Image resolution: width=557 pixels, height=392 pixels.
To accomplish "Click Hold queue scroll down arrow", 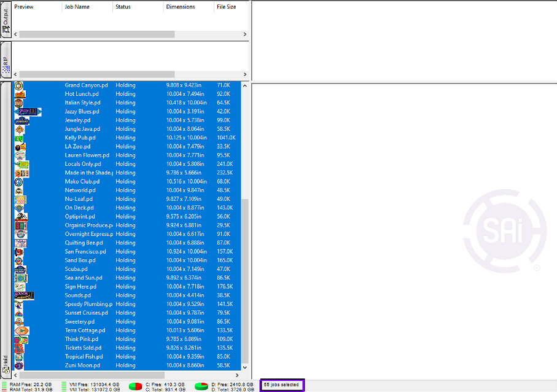I will click(x=245, y=367).
